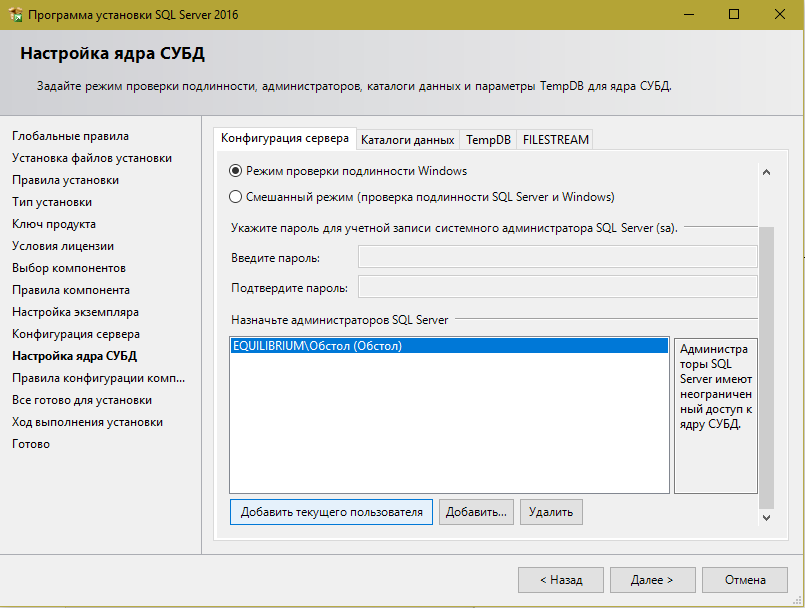Select Windows authentication mode radio button

[x=235, y=171]
